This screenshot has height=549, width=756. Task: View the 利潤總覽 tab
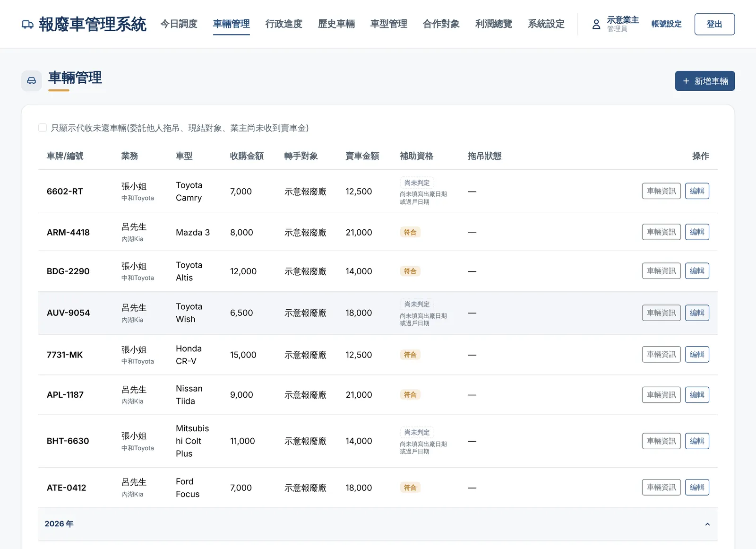click(x=493, y=24)
